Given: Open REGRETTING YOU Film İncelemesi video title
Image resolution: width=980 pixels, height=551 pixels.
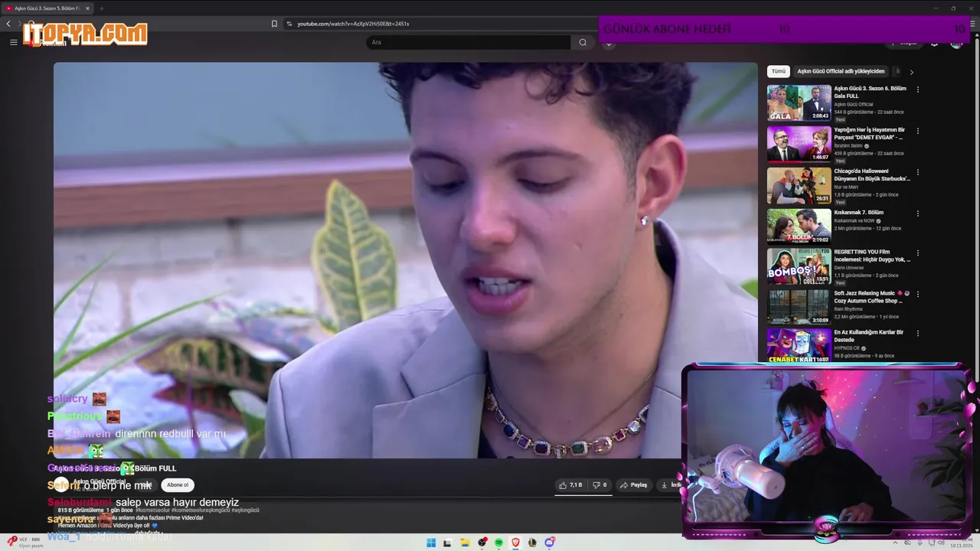Looking at the screenshot, I should (x=872, y=256).
